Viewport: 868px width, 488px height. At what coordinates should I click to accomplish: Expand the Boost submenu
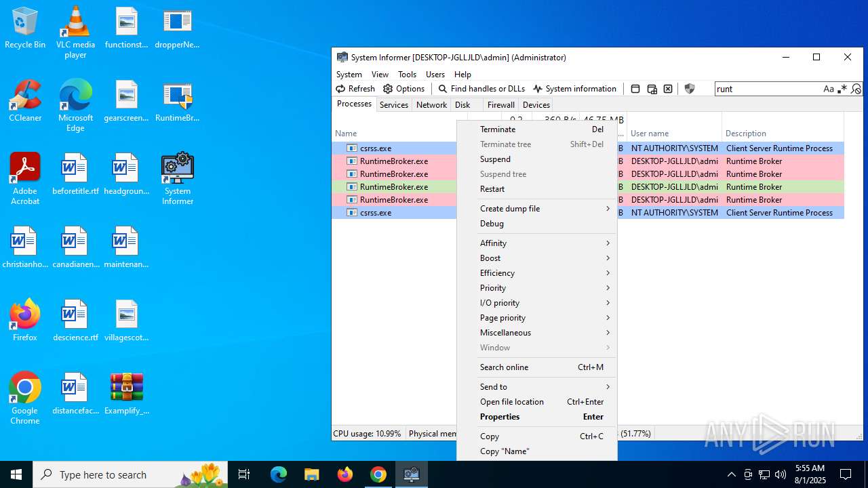[537, 258]
